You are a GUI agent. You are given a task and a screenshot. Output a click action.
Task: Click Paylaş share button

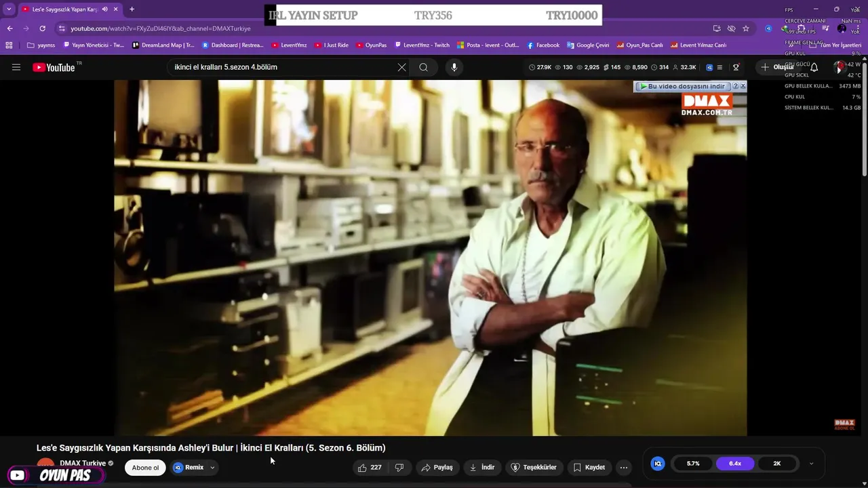(x=437, y=467)
